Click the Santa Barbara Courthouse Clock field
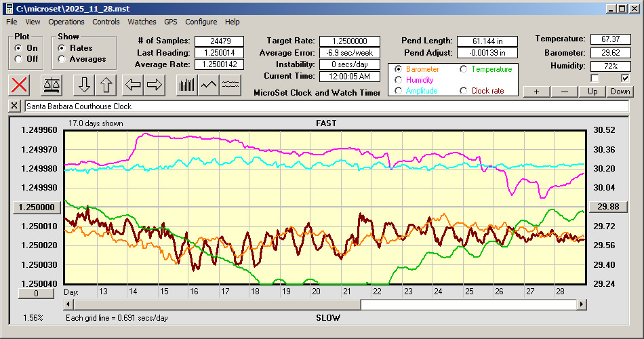The image size is (644, 339). click(325, 106)
